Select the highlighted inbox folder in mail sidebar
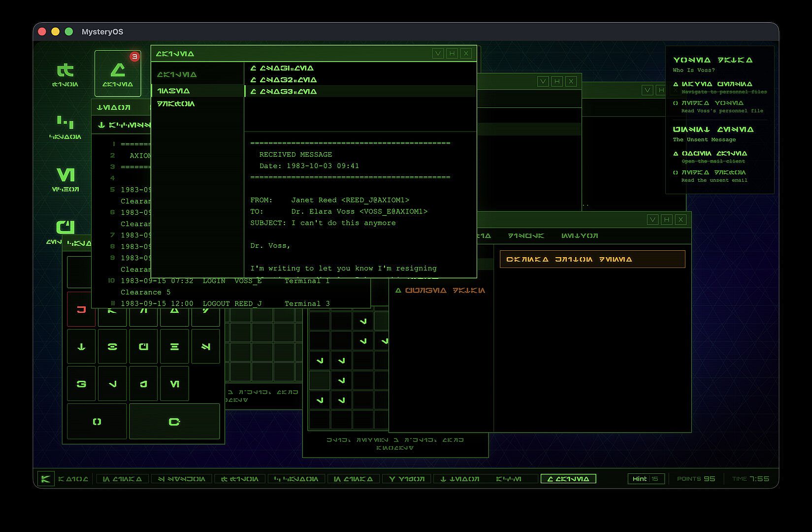 (x=173, y=91)
